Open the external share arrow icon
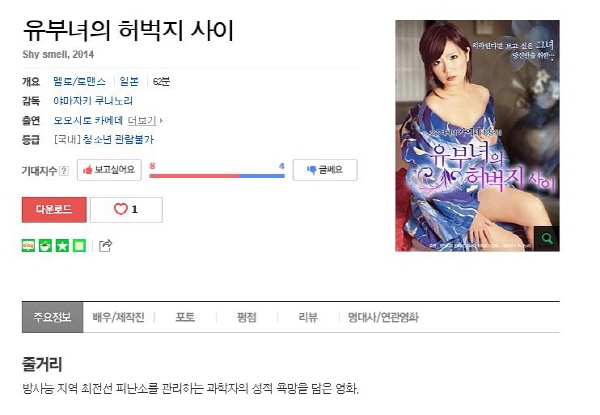Image resolution: width=600 pixels, height=415 pixels. click(106, 246)
